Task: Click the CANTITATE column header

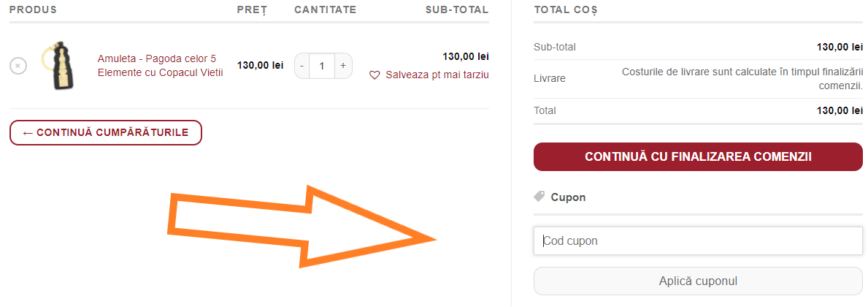Action: (x=326, y=10)
